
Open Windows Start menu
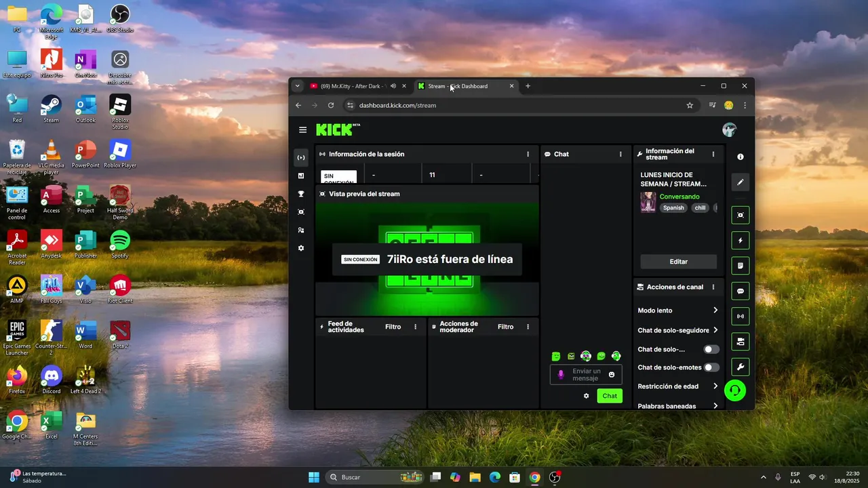(x=314, y=477)
